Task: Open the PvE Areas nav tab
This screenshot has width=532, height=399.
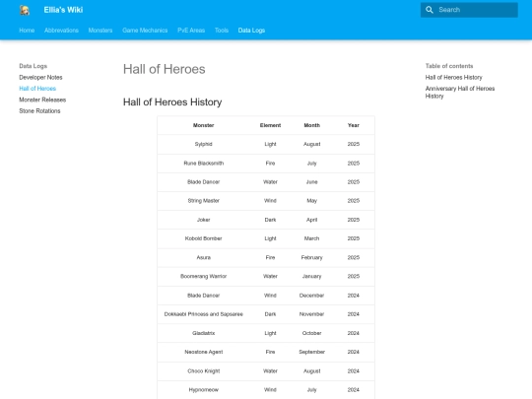Action: tap(191, 31)
